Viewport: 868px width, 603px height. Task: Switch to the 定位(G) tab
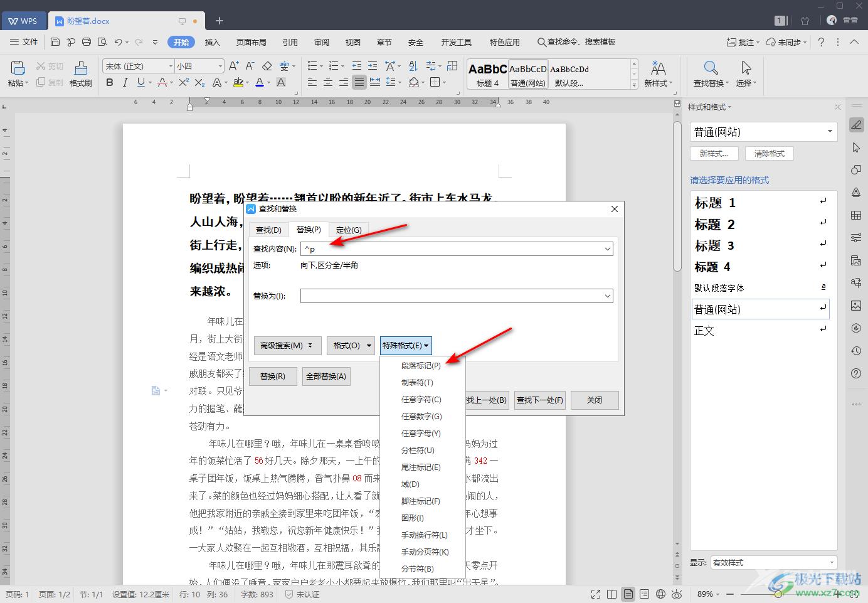coord(349,230)
